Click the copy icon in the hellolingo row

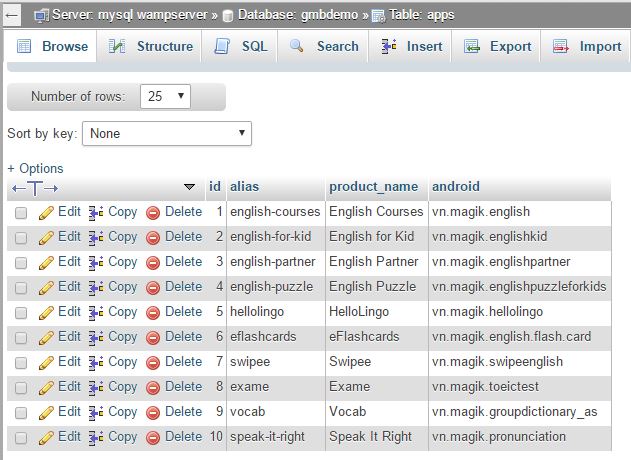(x=96, y=312)
